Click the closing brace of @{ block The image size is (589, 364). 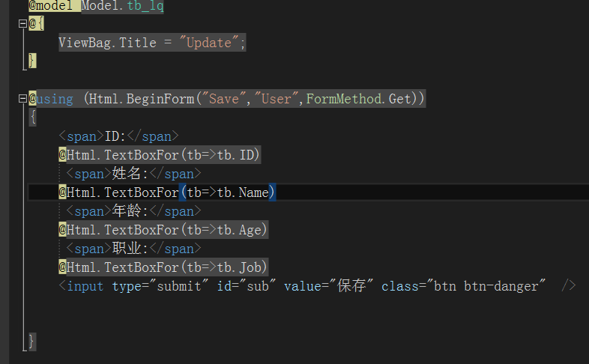tap(32, 61)
